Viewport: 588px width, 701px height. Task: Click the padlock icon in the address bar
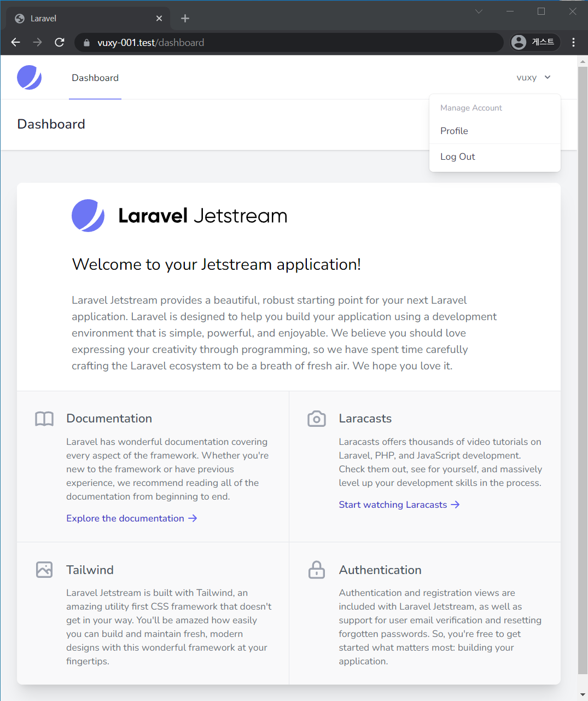click(86, 43)
